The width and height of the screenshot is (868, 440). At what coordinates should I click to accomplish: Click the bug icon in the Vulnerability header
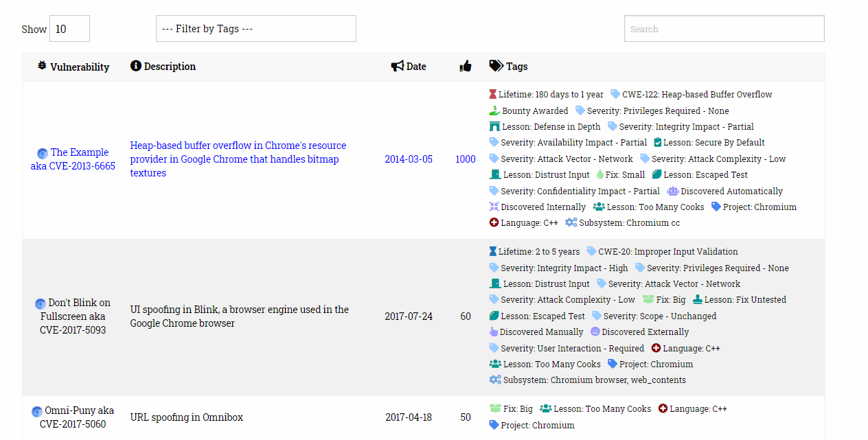click(41, 66)
